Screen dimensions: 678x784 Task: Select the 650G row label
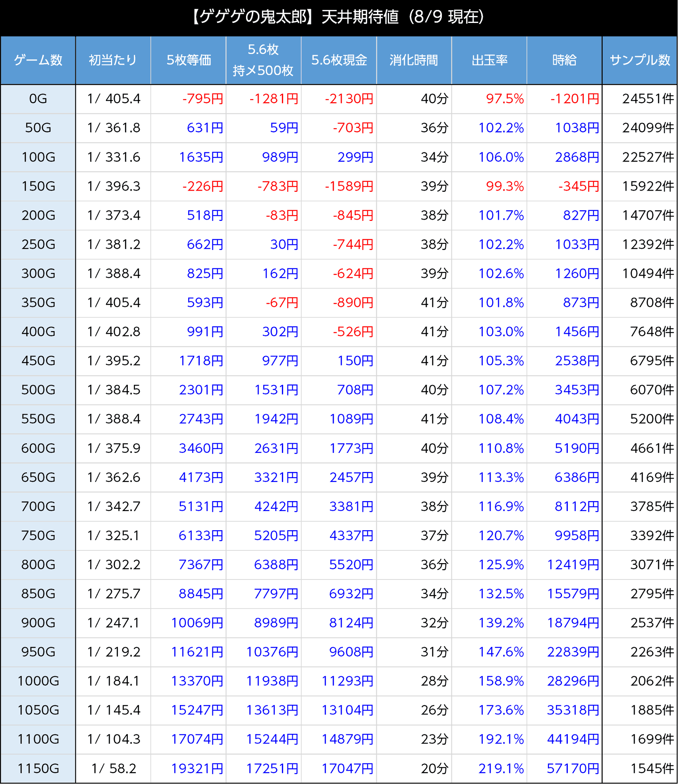click(38, 477)
